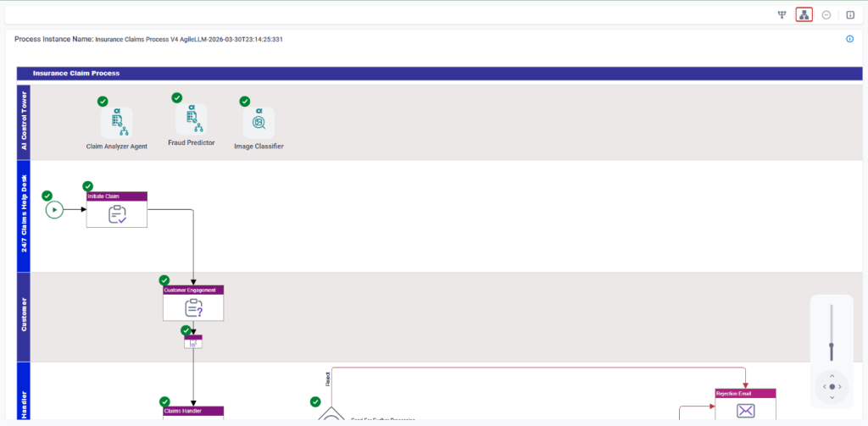Pan diagram up with the up chevron

(x=832, y=376)
